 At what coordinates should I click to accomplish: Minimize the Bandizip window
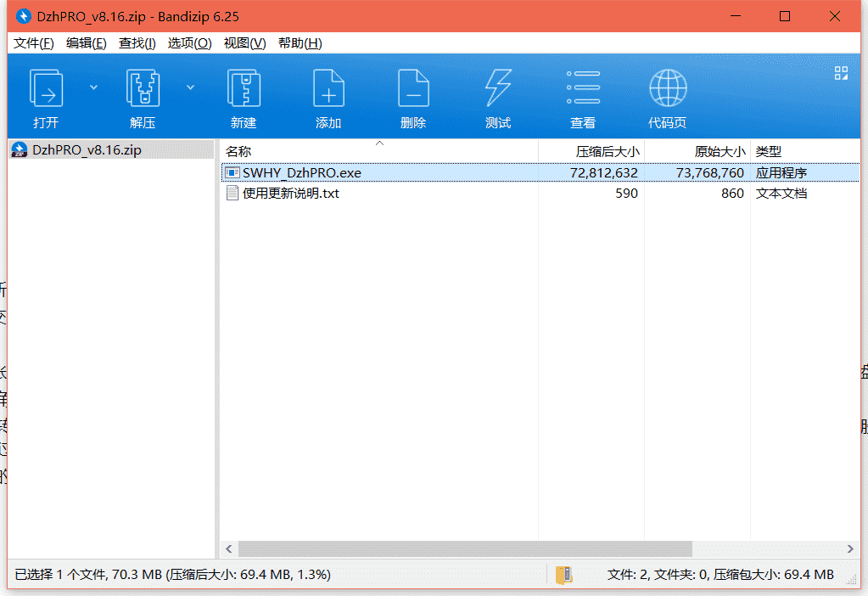pyautogui.click(x=735, y=16)
